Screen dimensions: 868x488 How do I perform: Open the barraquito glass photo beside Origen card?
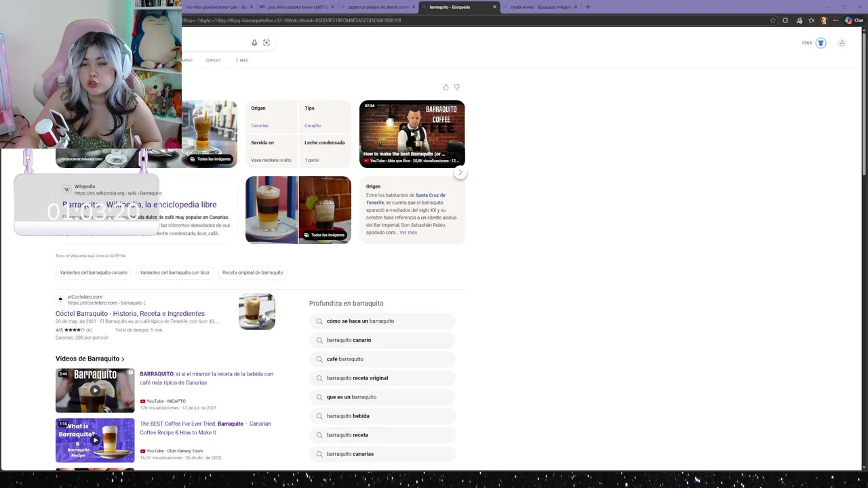coord(210,134)
